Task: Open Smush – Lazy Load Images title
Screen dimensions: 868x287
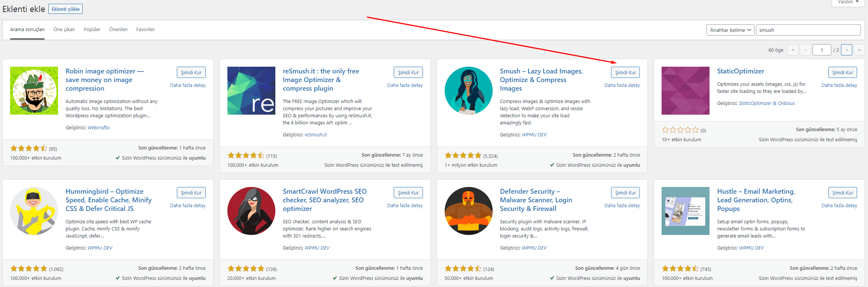Action: point(541,80)
